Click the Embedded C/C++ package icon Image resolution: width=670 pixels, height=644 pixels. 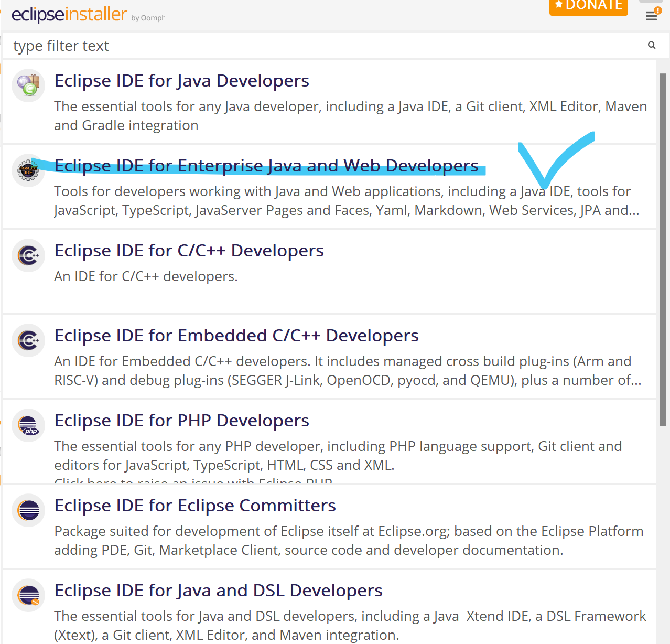(x=28, y=340)
